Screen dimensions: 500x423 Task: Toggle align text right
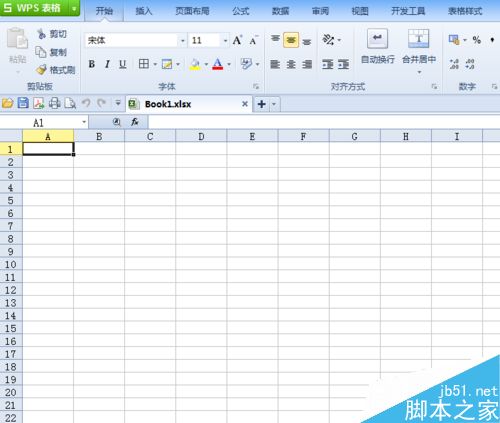click(x=307, y=64)
